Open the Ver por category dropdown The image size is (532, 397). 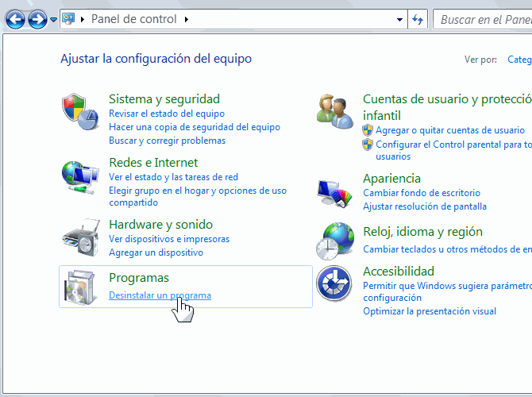point(519,60)
